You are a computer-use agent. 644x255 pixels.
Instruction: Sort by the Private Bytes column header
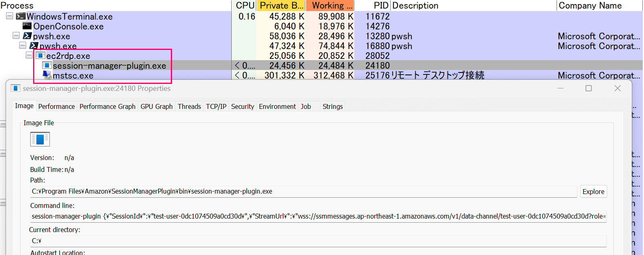tap(281, 5)
